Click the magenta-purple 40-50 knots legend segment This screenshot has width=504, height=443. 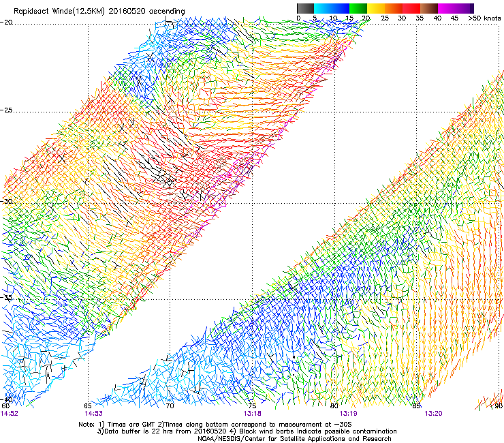pos(456,8)
